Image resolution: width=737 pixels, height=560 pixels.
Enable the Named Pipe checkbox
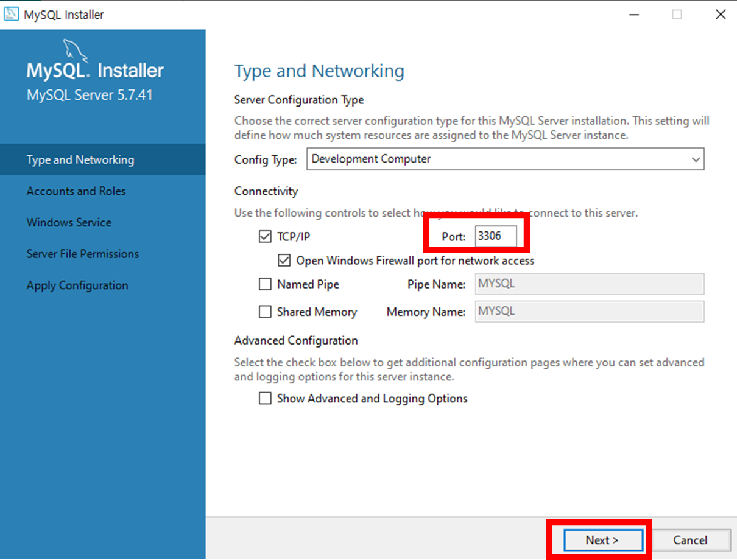point(265,284)
